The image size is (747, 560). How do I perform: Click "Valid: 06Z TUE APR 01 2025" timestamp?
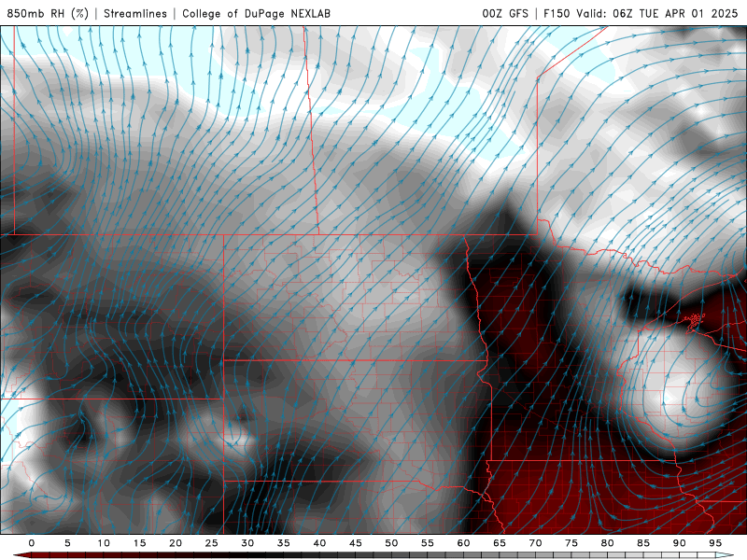657,13
